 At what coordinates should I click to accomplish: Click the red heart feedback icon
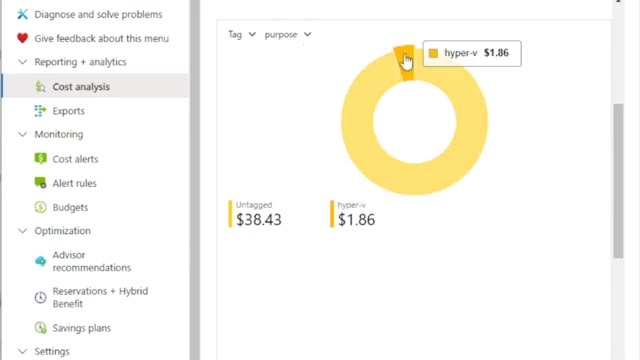point(22,38)
